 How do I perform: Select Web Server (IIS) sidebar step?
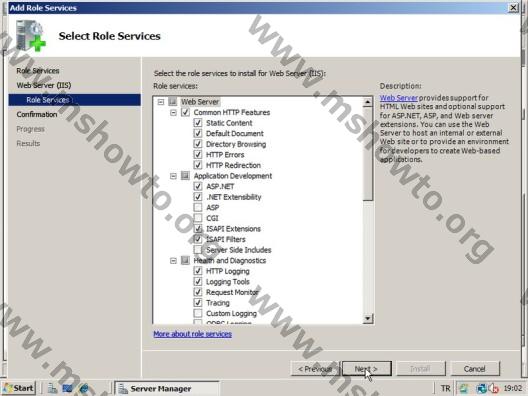[44, 85]
